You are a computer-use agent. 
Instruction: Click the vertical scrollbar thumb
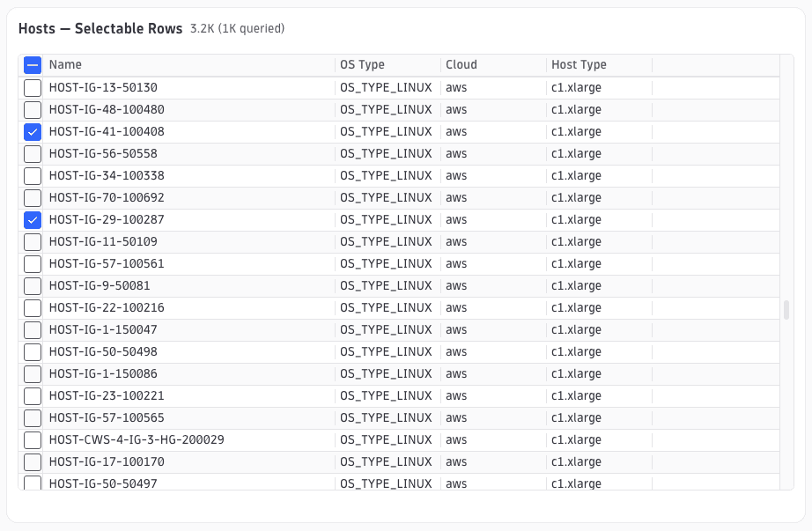click(x=786, y=310)
